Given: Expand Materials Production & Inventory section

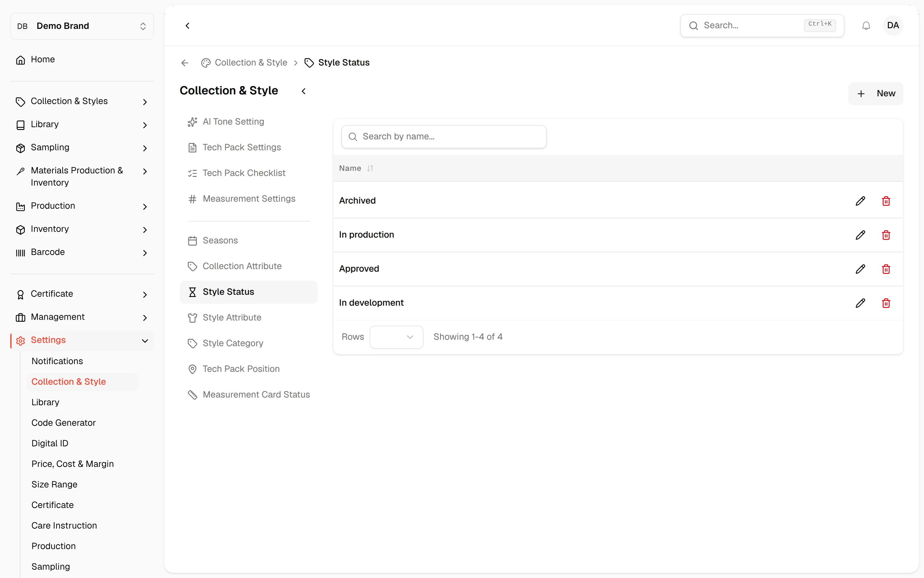Looking at the screenshot, I should click(82, 177).
